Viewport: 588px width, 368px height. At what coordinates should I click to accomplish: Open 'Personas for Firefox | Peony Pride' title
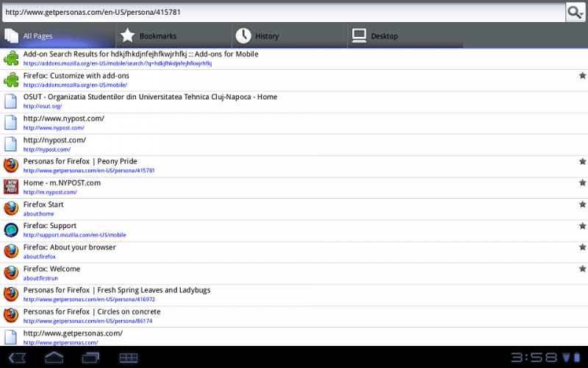click(80, 161)
